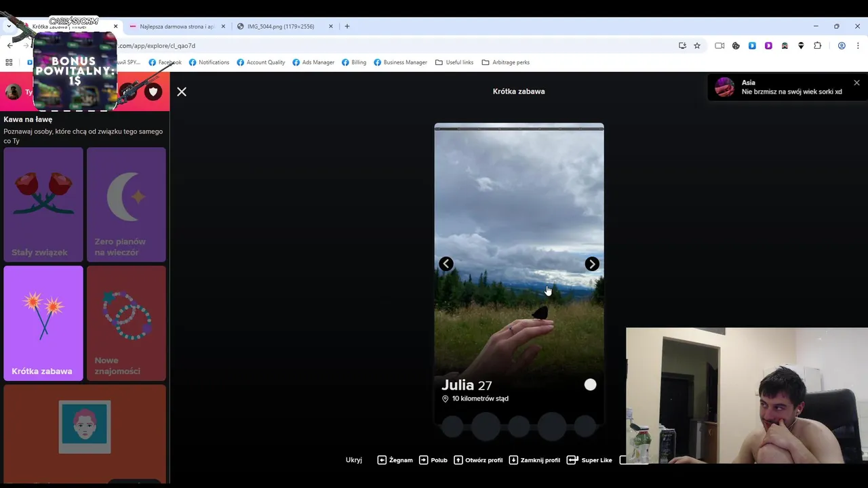Click the cookie extension icon
Image resolution: width=868 pixels, height=488 pixels.
736,45
